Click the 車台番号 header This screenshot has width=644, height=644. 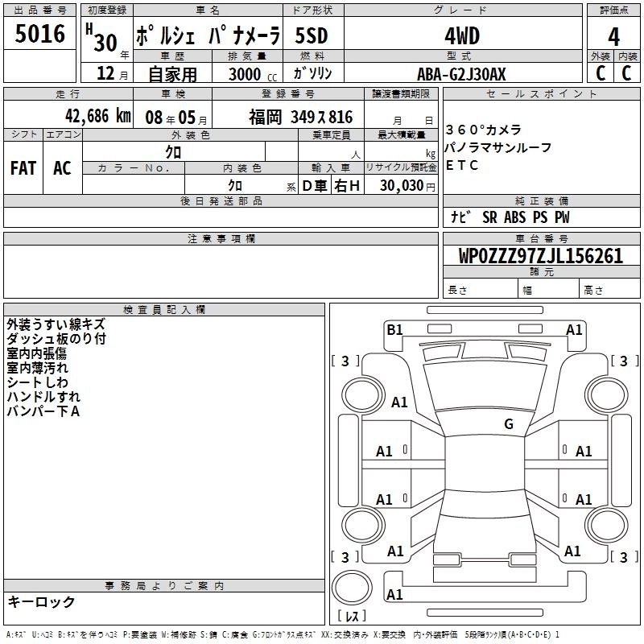tap(541, 238)
